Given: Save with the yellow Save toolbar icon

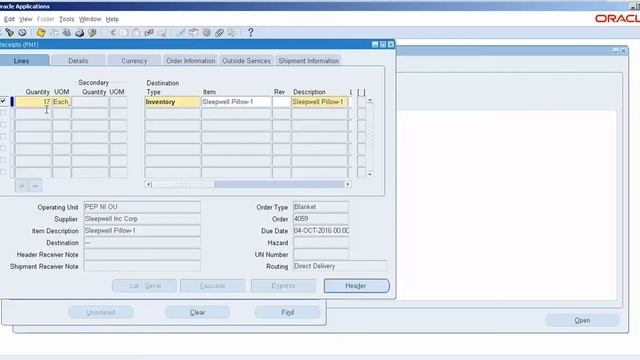Looking at the screenshot, I should 41,33.
